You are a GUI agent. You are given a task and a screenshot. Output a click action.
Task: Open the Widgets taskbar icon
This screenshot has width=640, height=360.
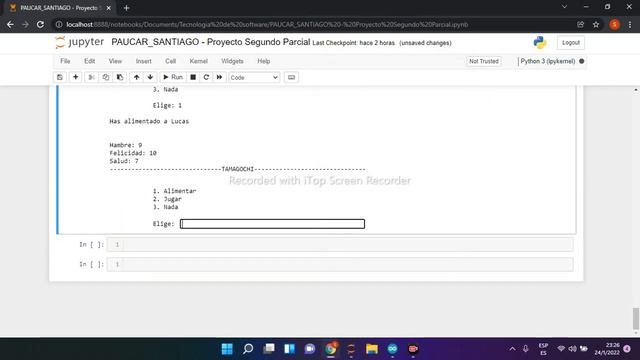click(289, 349)
